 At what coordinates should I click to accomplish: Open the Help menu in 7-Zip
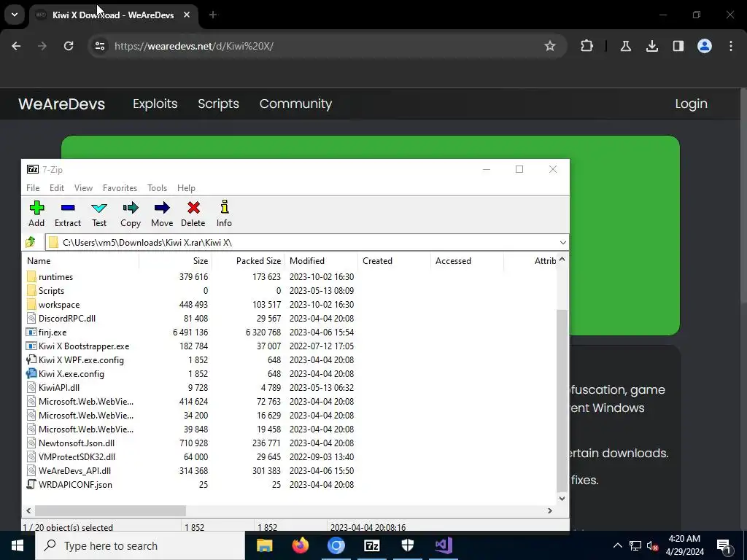pyautogui.click(x=186, y=188)
